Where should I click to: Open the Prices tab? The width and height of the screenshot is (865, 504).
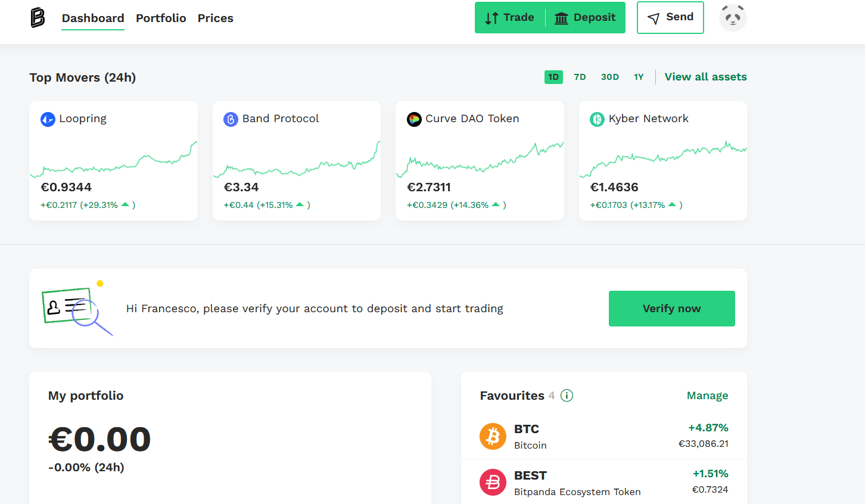point(216,18)
